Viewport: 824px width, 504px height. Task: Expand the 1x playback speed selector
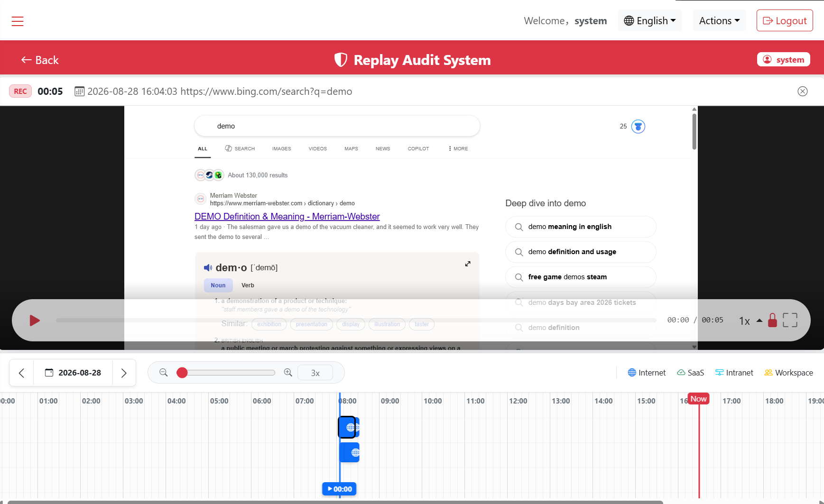click(x=750, y=321)
